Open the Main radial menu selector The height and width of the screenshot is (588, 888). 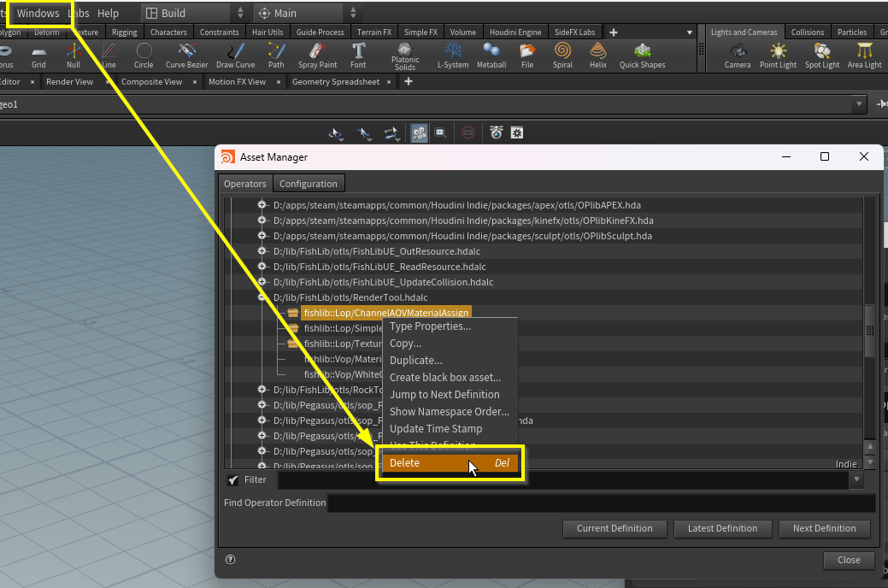tap(306, 13)
